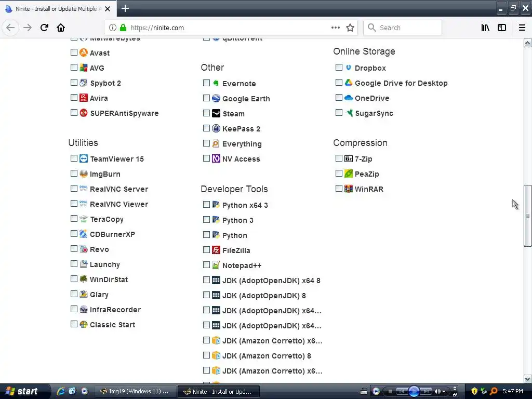Select the 7-Zip checkbox
This screenshot has height=399, width=532.
(339, 158)
